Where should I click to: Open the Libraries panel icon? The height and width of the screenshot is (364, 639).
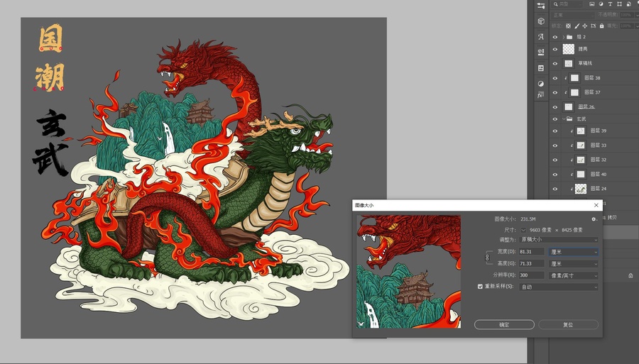pos(541,68)
